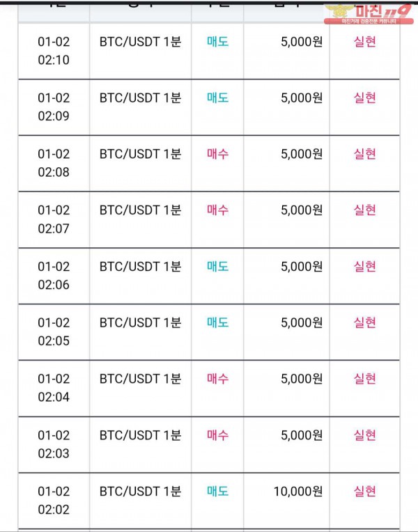Image resolution: width=418 pixels, height=532 pixels.
Task: Click the 01-02 02:05 timestamp cell
Action: (54, 332)
